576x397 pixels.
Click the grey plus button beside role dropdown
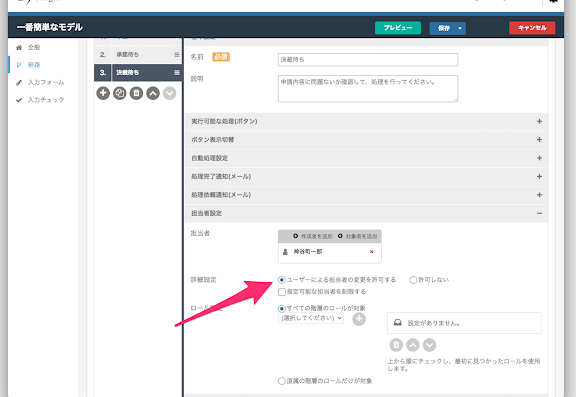[x=359, y=319]
